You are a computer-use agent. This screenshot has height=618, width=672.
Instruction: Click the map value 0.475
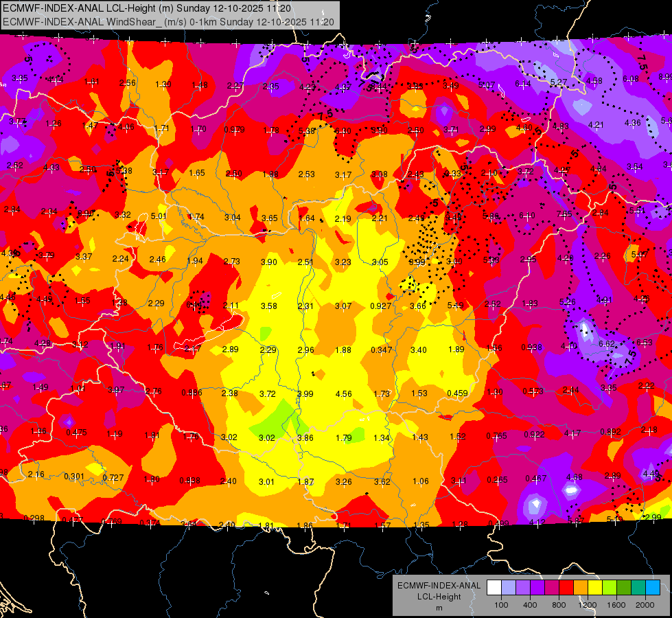click(76, 433)
